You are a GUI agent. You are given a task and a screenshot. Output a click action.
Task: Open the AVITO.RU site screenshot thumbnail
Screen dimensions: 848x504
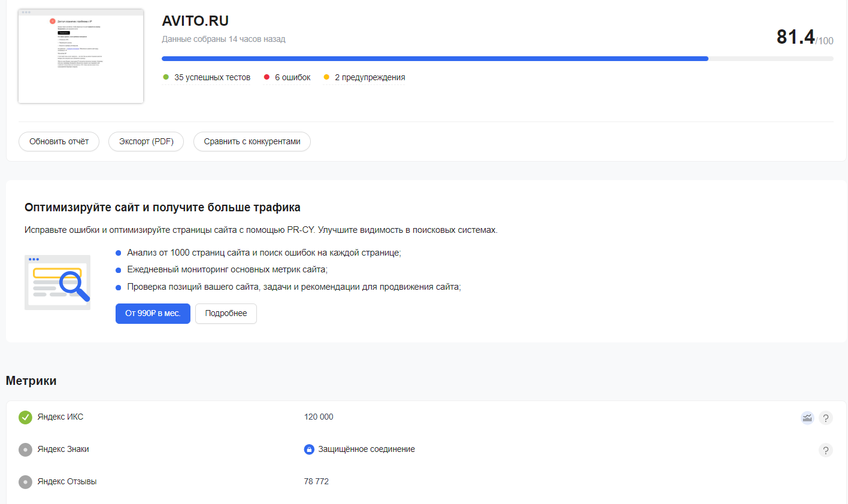point(81,56)
